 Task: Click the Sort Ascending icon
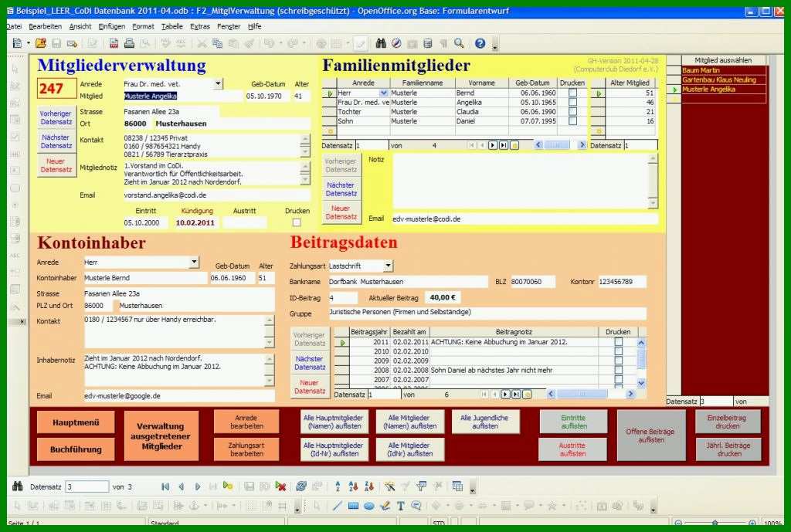click(x=353, y=486)
